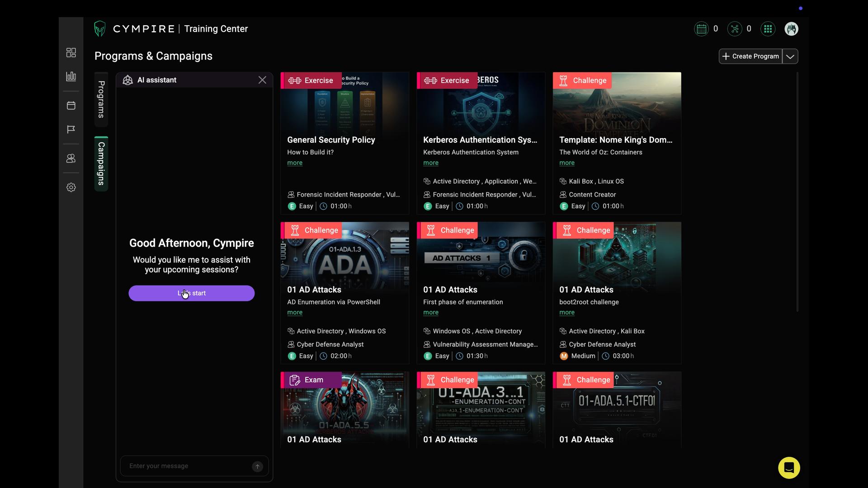Click the Programs & Campaigns heading
Viewport: 868px width, 488px height.
click(153, 56)
